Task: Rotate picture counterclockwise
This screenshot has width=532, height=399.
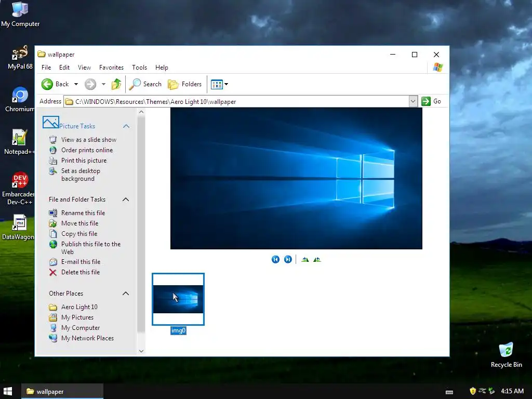Action: 317,260
